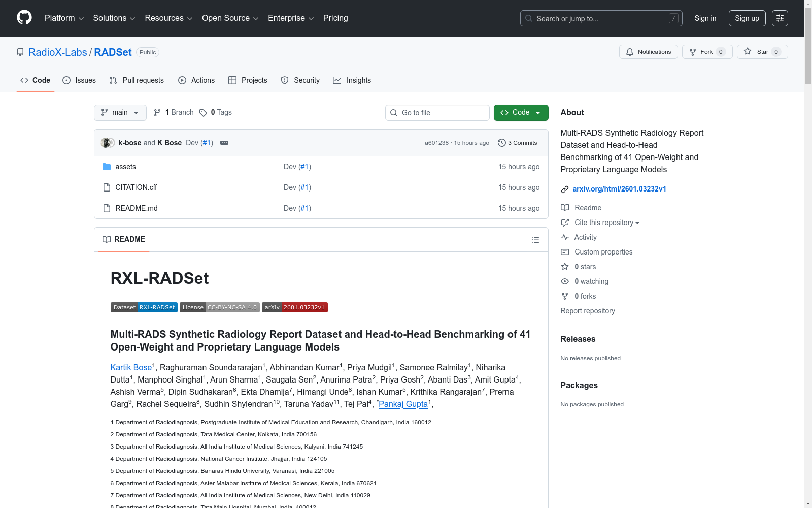Expand the Open Source menu
The width and height of the screenshot is (812, 508).
point(230,18)
